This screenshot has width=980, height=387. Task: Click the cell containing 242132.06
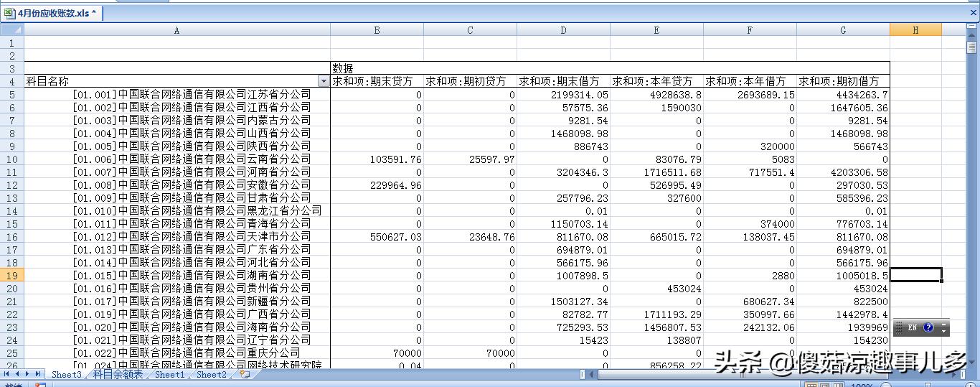tap(750, 327)
